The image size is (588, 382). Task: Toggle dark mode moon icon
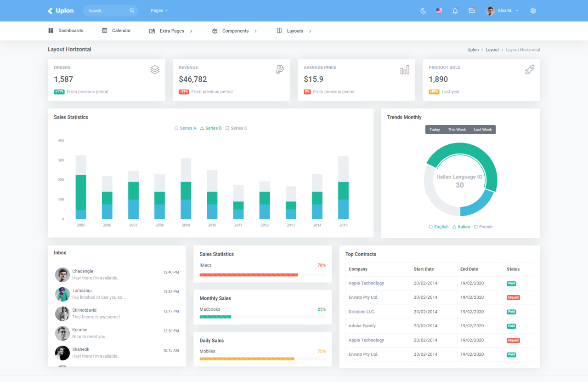423,11
